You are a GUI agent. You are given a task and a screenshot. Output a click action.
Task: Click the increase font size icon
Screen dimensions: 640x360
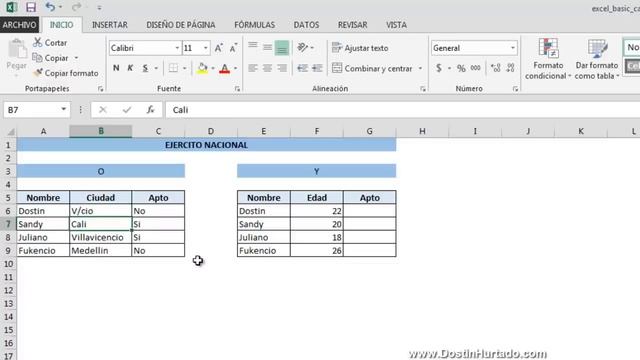tap(219, 48)
